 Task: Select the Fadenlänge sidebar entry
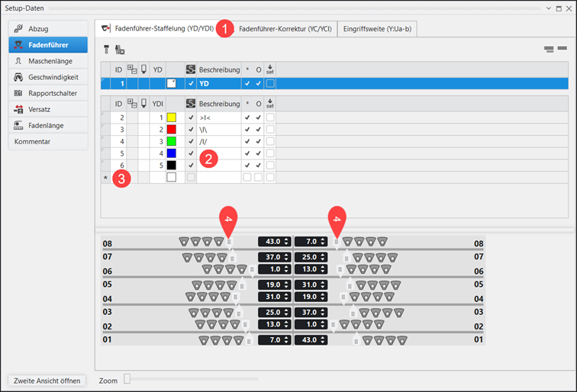click(48, 125)
